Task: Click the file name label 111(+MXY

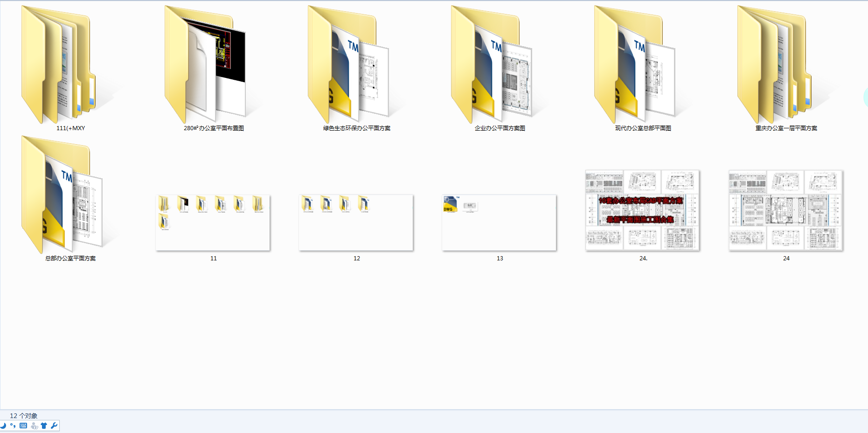Action: click(71, 128)
